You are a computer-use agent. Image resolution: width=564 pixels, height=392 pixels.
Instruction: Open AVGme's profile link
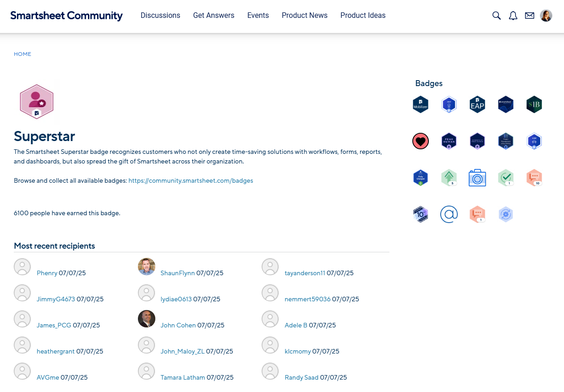coord(48,378)
